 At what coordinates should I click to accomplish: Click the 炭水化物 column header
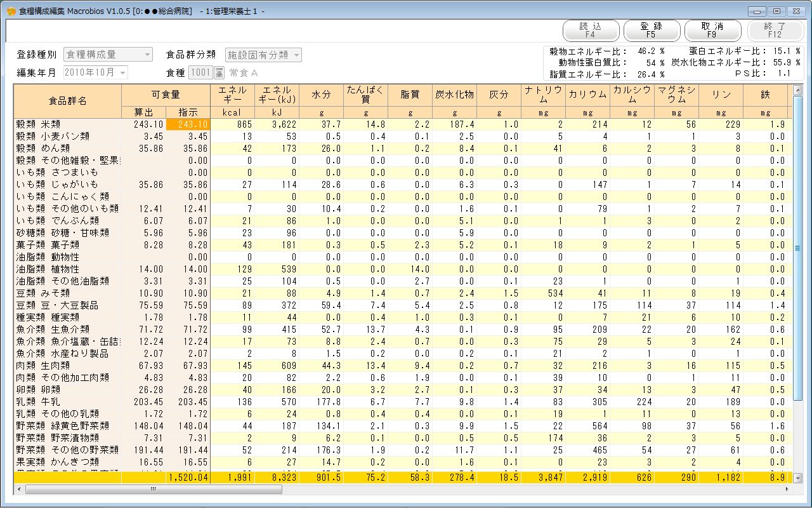point(454,95)
